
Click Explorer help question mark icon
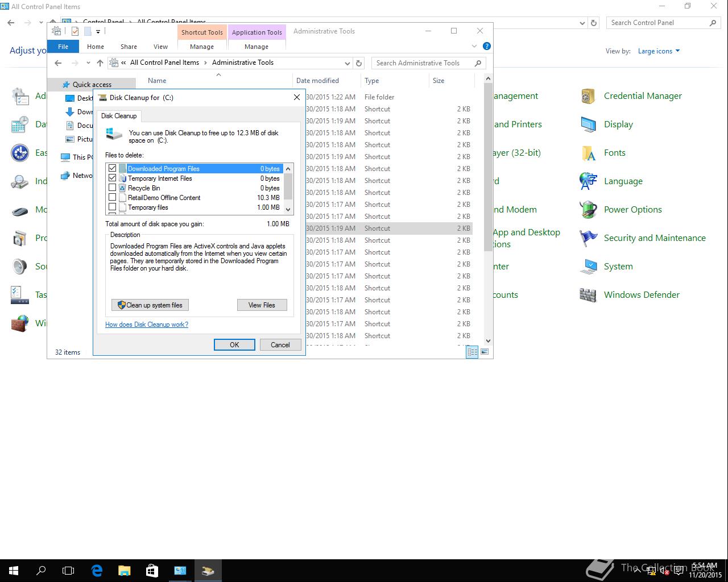(x=486, y=46)
